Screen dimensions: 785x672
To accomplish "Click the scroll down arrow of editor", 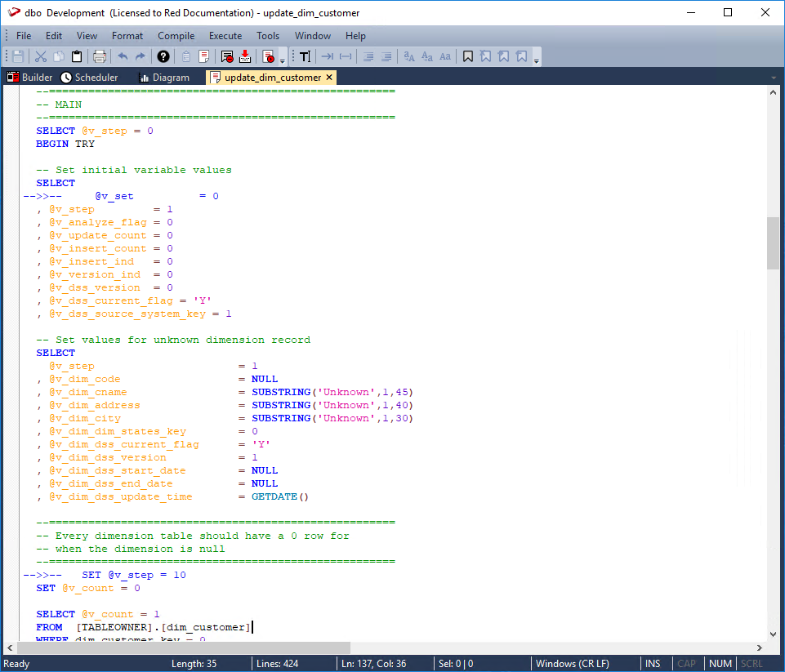I will 773,634.
